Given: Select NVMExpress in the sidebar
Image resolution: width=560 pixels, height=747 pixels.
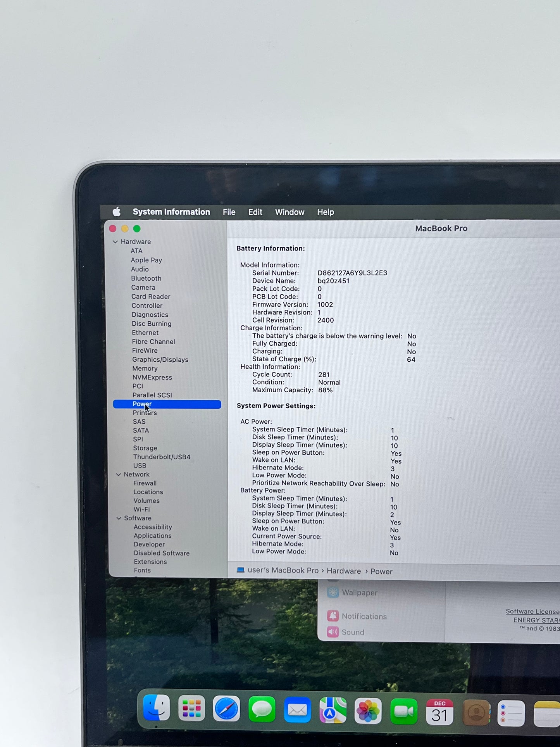Looking at the screenshot, I should (x=152, y=377).
